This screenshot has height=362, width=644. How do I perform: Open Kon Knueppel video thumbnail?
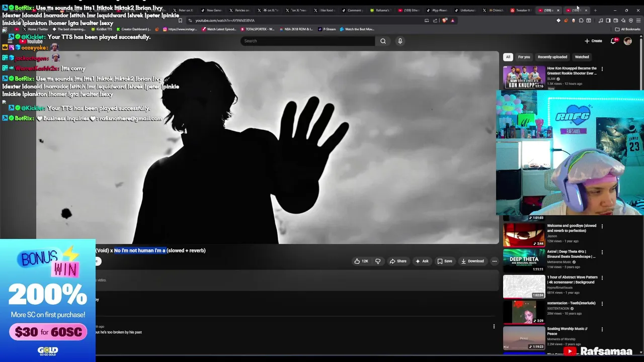pyautogui.click(x=524, y=77)
